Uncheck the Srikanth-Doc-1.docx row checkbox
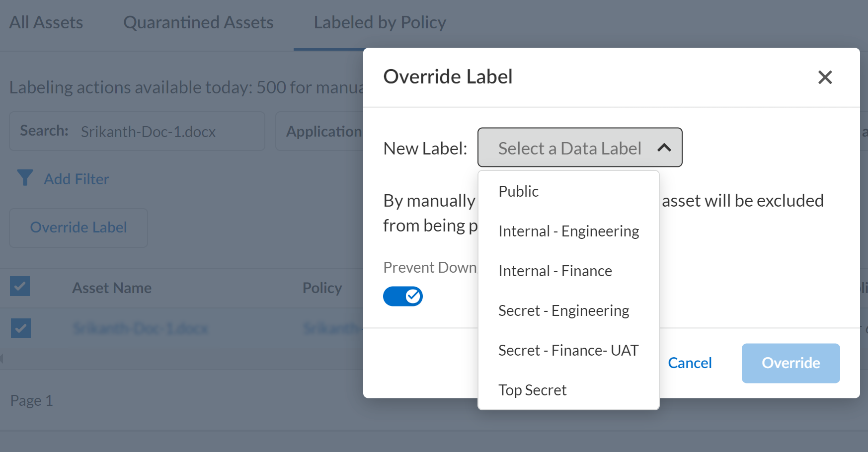The height and width of the screenshot is (452, 868). (x=20, y=328)
